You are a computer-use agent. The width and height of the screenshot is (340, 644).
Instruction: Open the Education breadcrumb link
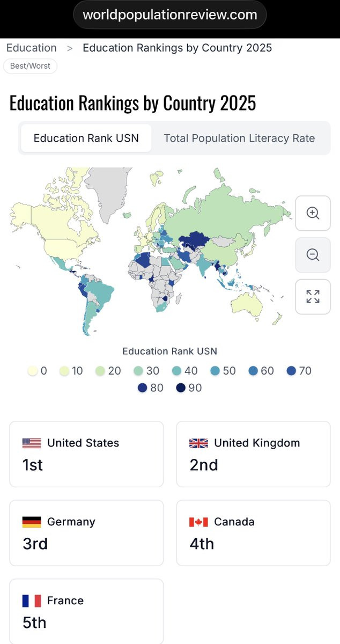point(31,48)
